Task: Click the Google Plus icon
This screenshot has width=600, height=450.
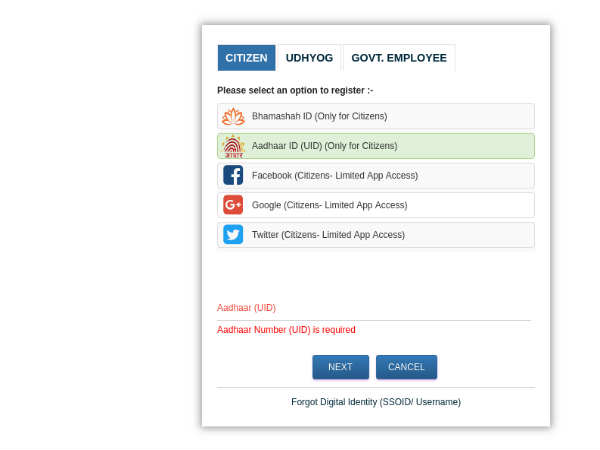Action: point(232,205)
